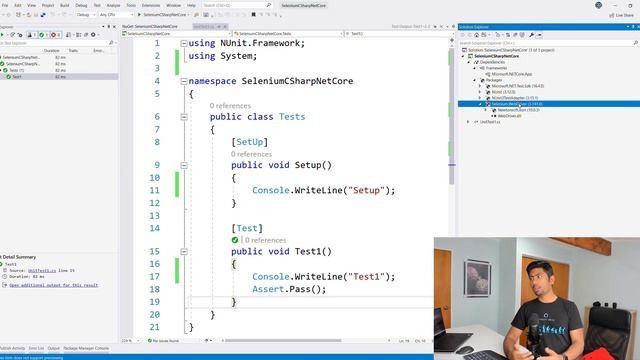
Task: Open the UnitTest1.cs source link
Action: (42, 271)
